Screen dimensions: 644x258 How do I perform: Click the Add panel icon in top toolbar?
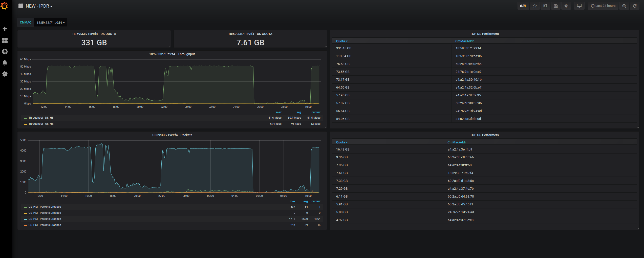point(523,6)
